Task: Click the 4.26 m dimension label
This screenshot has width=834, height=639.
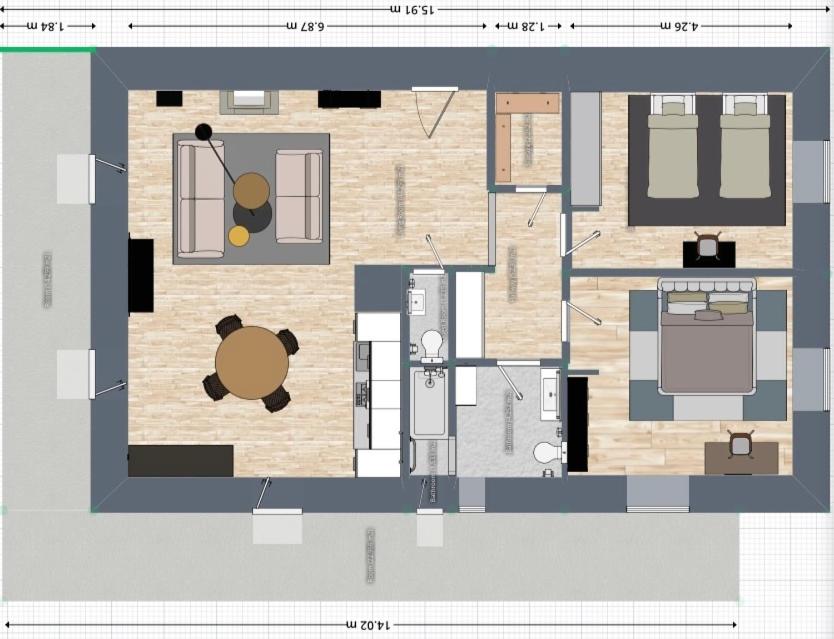Action: [679, 26]
